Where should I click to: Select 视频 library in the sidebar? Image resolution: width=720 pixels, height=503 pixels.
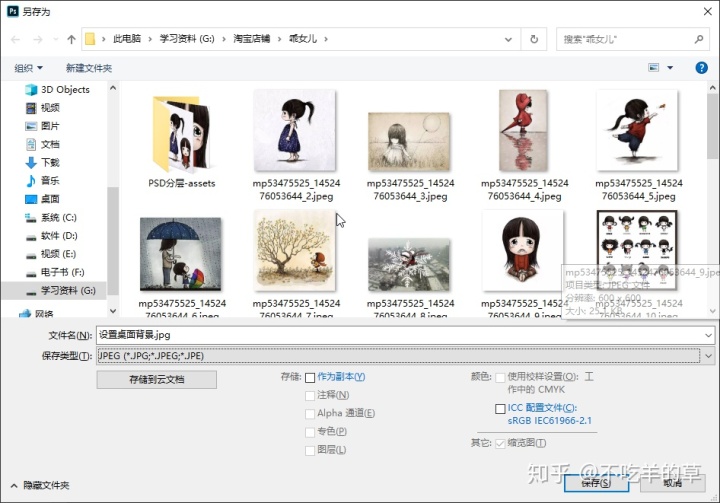point(42,107)
